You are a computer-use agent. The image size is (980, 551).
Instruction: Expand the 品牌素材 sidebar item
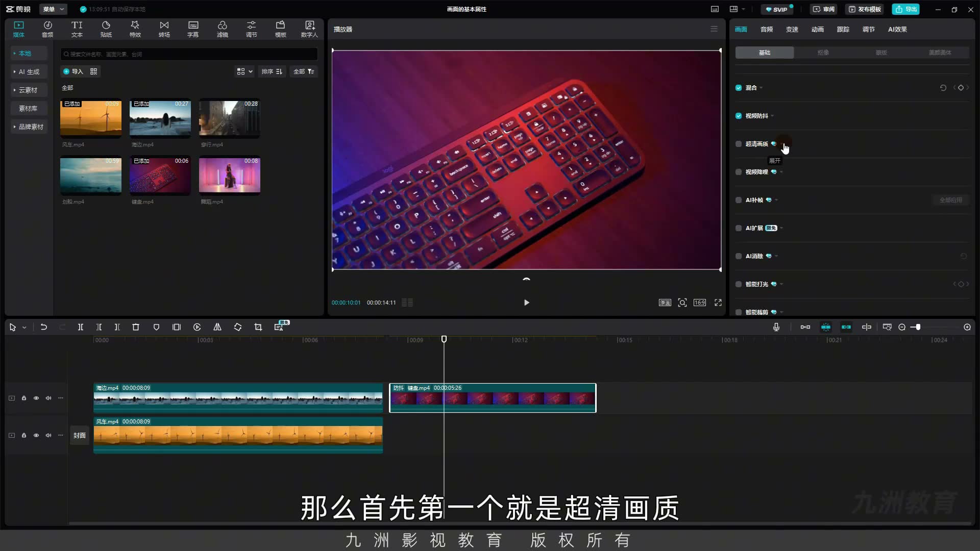click(x=29, y=127)
